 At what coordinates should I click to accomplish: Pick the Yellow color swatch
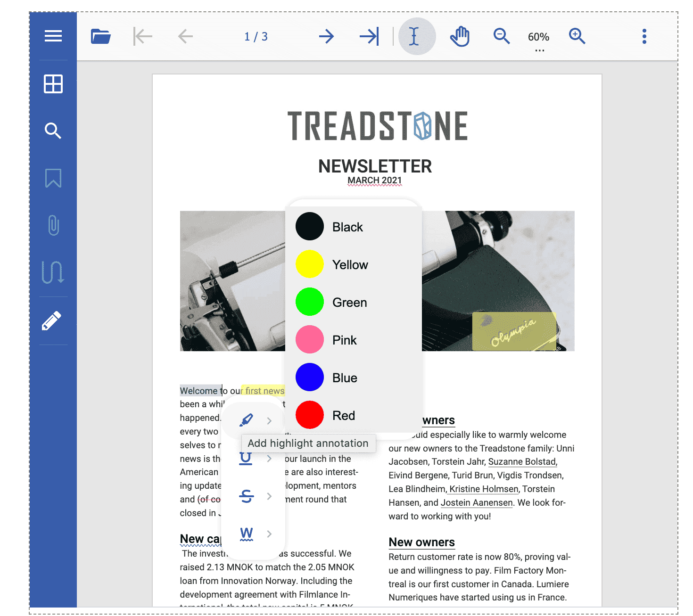[x=310, y=264]
